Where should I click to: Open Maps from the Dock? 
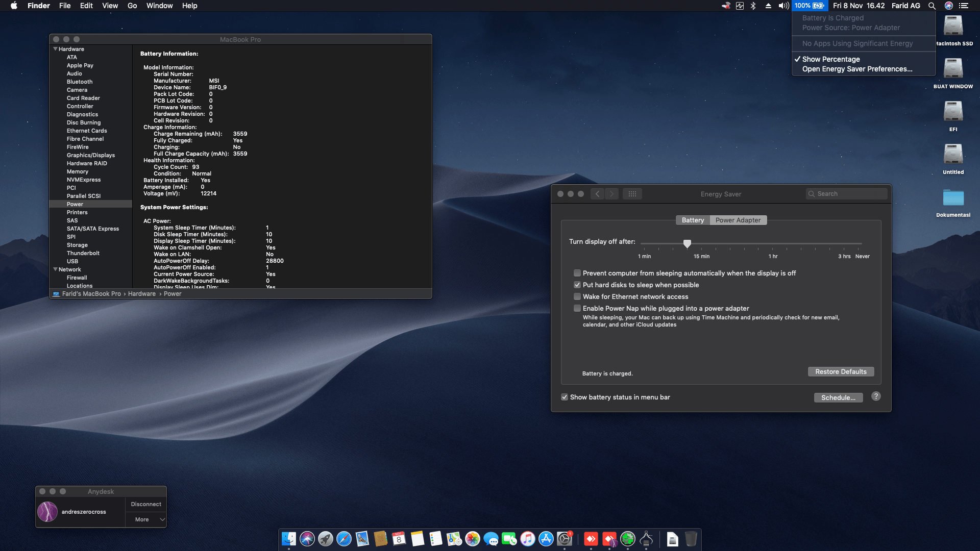(454, 539)
